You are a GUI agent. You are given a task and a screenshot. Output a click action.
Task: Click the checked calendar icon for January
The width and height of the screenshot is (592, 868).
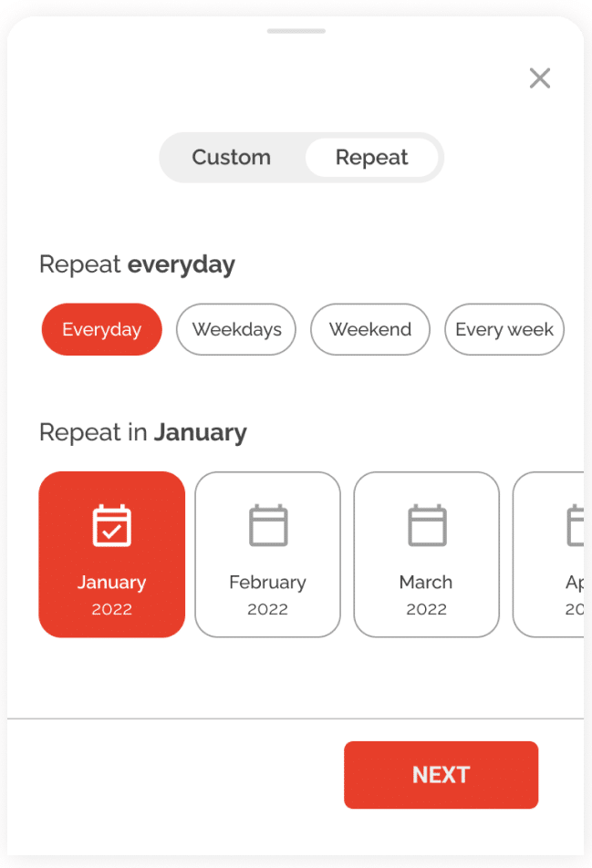[x=112, y=526]
